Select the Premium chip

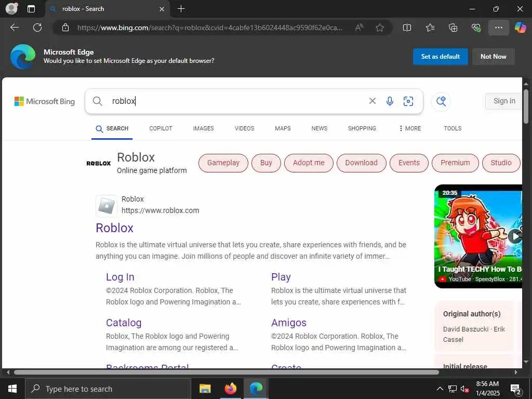point(455,163)
